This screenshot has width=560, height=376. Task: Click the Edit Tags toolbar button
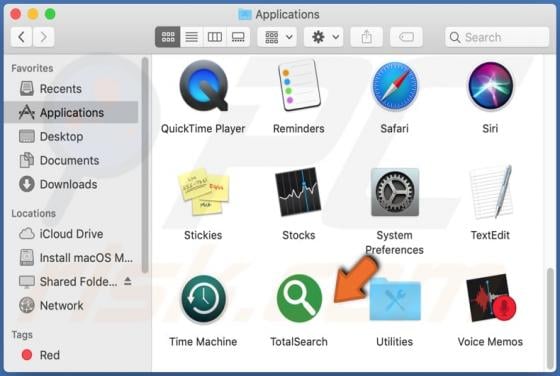tap(406, 37)
